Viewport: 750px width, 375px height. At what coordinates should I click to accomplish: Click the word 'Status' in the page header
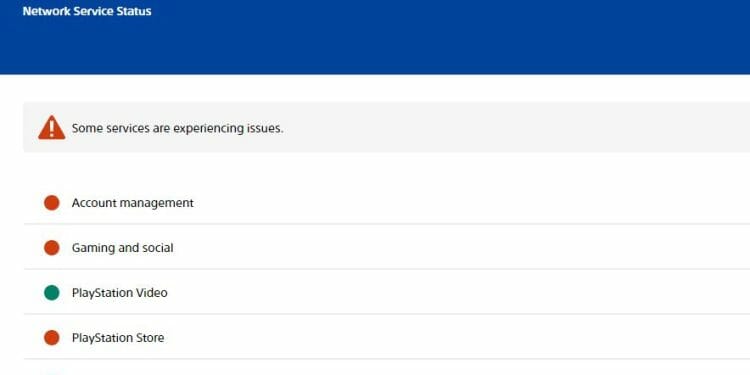134,11
